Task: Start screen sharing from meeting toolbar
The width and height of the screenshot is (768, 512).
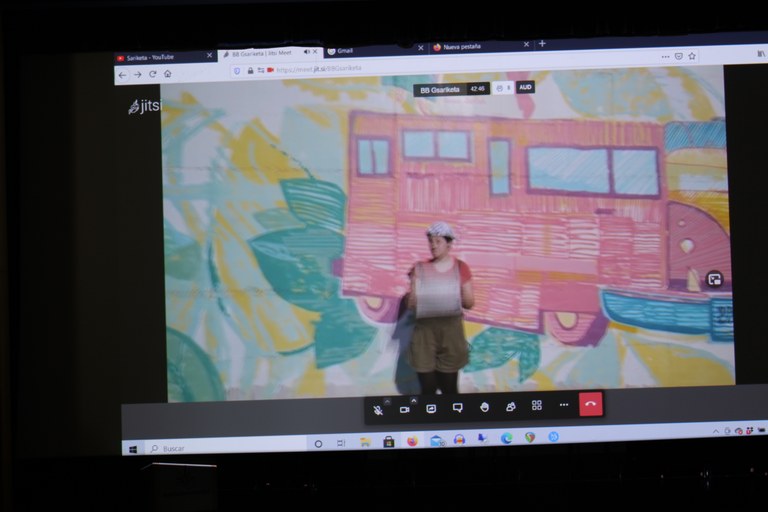Action: (431, 408)
